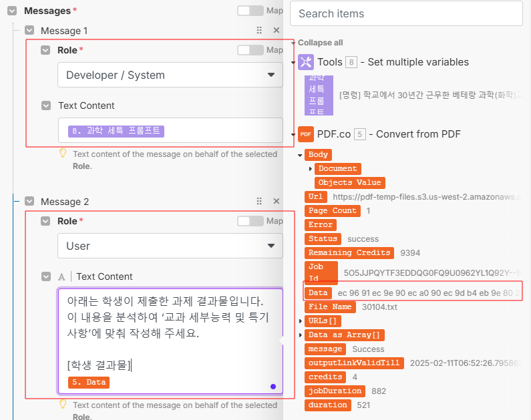Insert the Body variable
531x420 pixels.
[318, 155]
